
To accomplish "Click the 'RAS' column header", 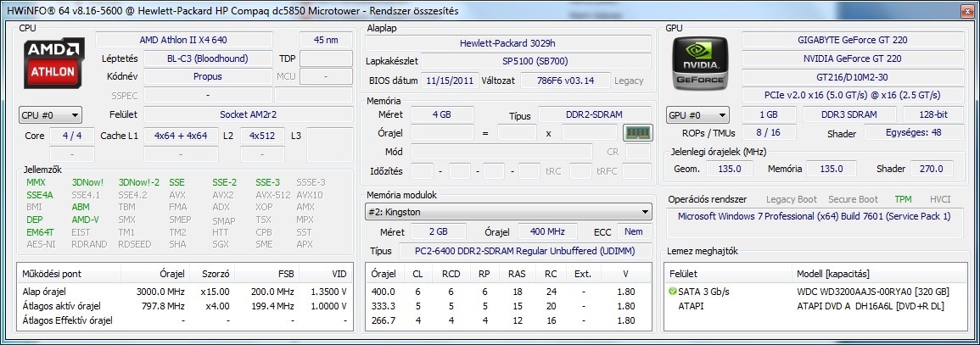I will [x=517, y=274].
